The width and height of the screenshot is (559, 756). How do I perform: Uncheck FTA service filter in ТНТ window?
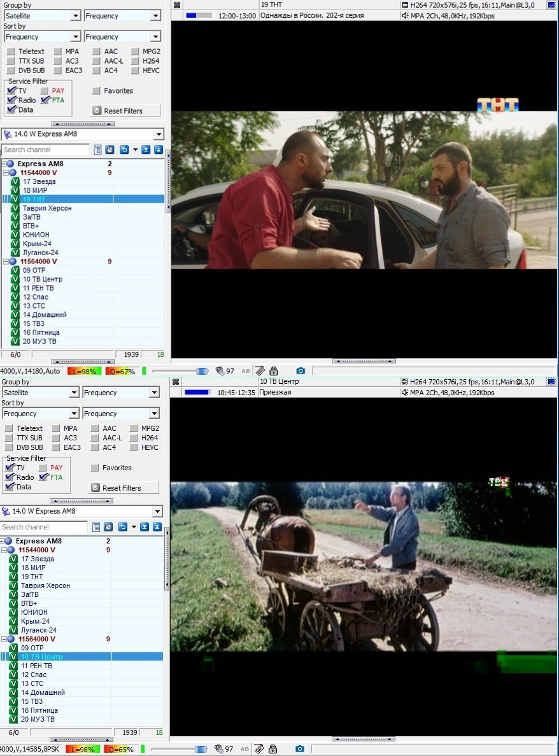click(x=45, y=101)
